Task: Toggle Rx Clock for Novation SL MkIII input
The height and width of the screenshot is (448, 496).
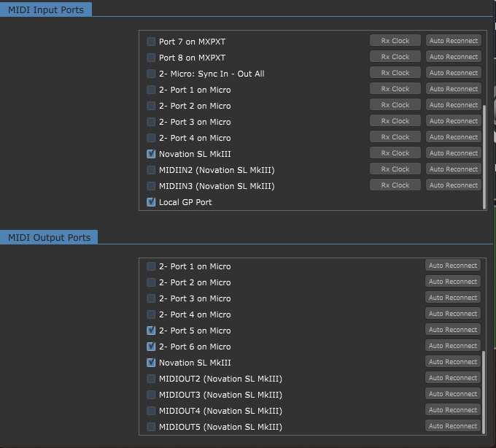Action: (395, 153)
